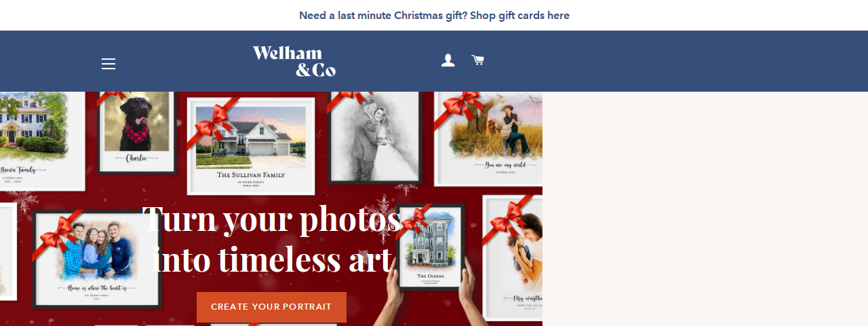Click the red bow on The Olsens frame
This screenshot has height=326, width=868.
tap(415, 221)
